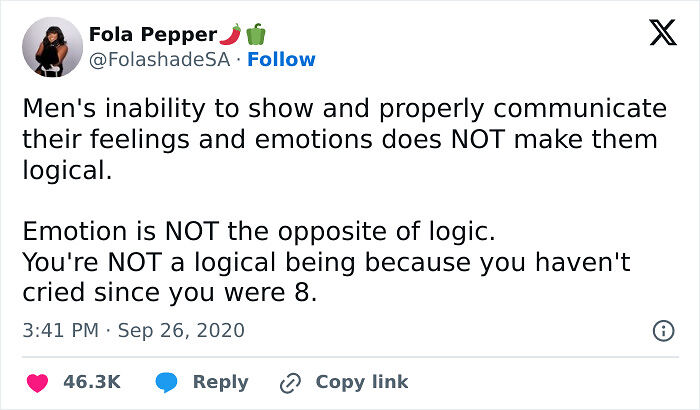Click the Sep 26, 2020 date text

[180, 330]
